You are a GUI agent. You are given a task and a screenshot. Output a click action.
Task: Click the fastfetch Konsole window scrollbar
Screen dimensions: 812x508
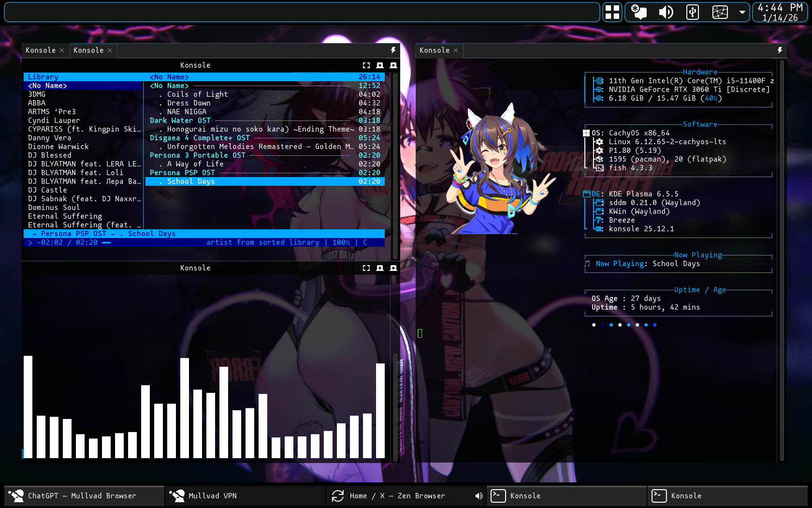click(782, 260)
